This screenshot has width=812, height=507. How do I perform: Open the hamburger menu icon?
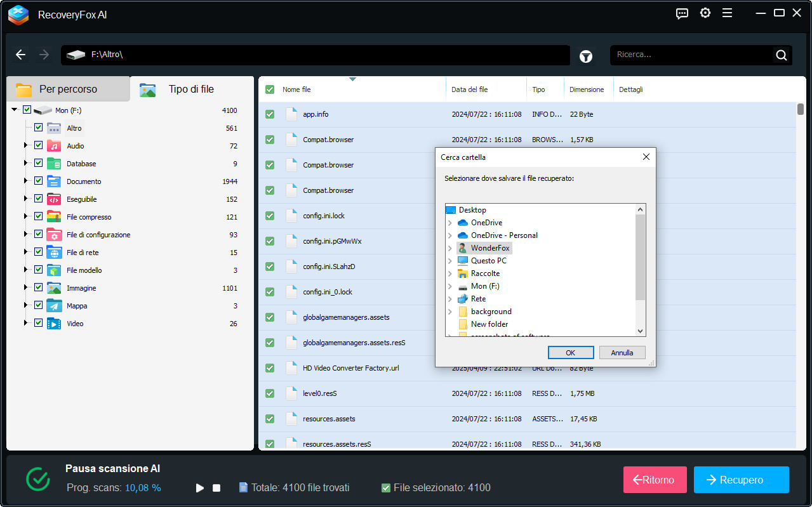[x=727, y=13]
